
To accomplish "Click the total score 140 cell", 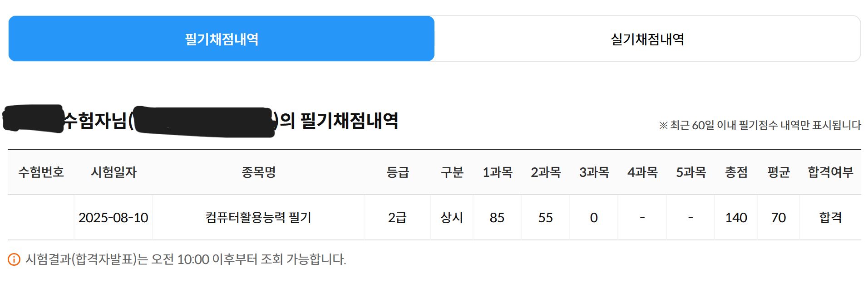I will 736,218.
